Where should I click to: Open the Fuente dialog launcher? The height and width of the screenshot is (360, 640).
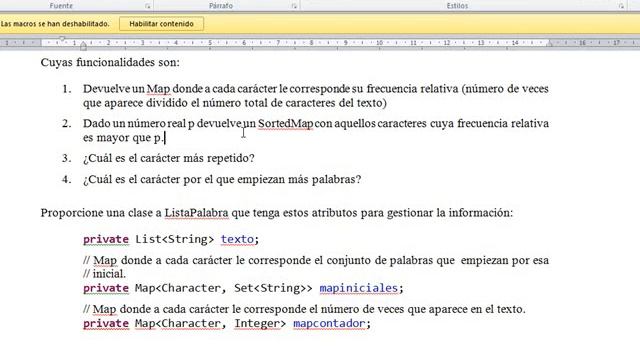click(148, 6)
